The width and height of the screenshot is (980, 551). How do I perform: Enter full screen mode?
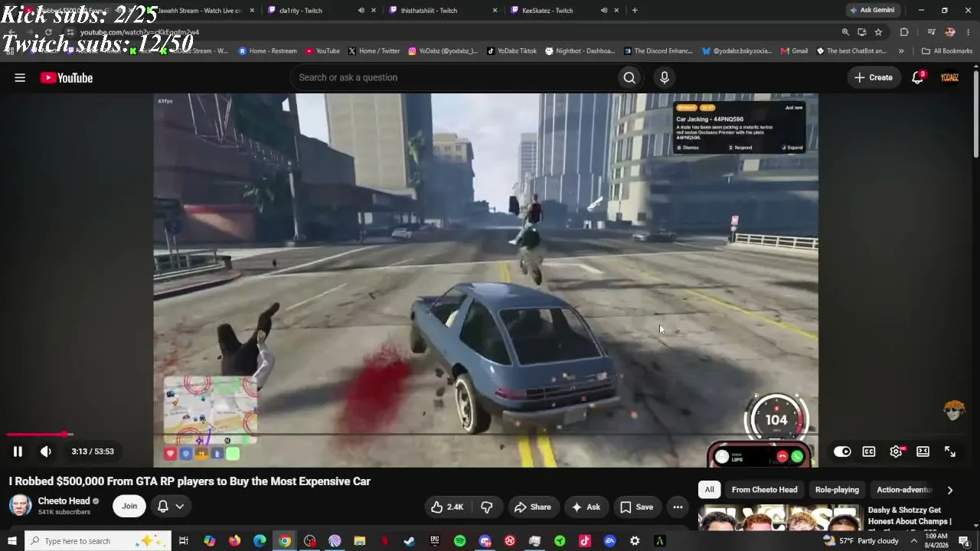point(950,452)
